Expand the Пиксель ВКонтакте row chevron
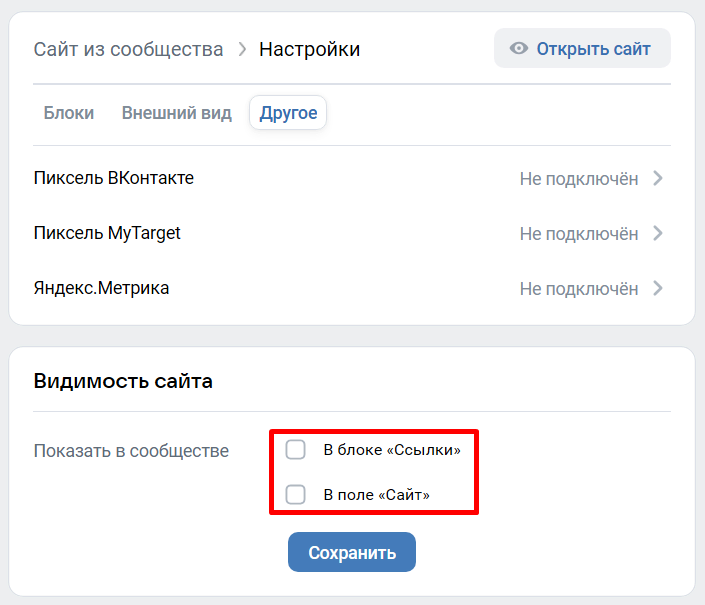Viewport: 705px width, 605px height. pyautogui.click(x=658, y=178)
